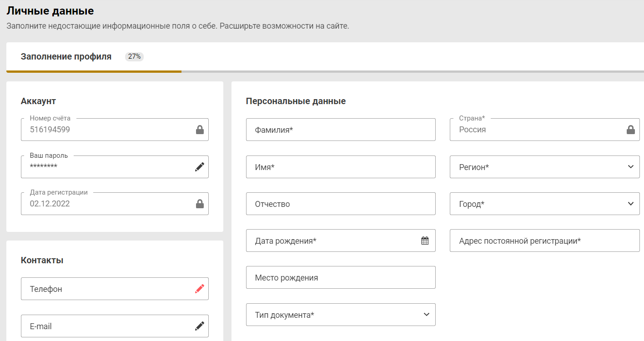Viewport: 644px width, 341px height.
Task: Click the lock icon beside Номер счёта
Action: click(199, 130)
